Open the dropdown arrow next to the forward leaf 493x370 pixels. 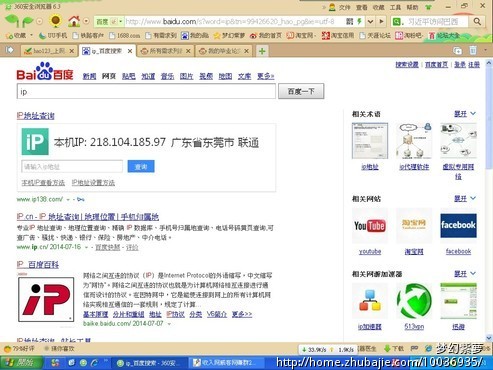click(39, 21)
